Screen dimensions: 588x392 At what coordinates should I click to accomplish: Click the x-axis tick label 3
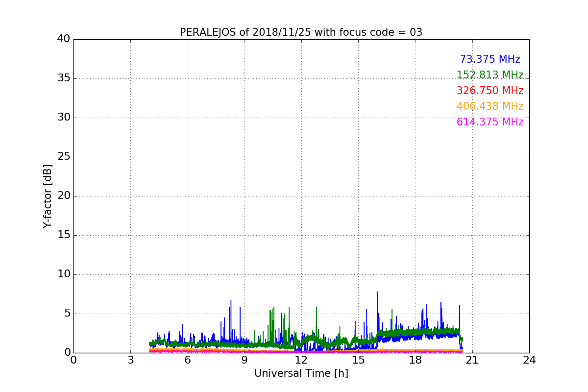[130, 360]
